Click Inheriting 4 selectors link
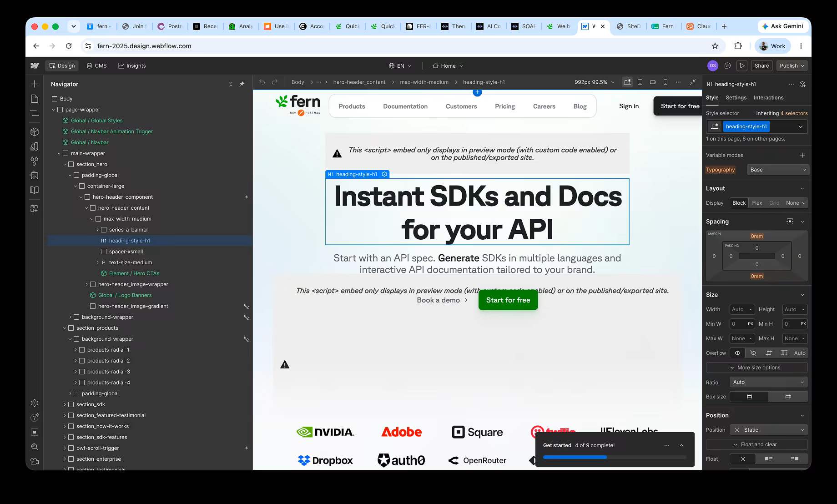This screenshot has width=837, height=504. [782, 113]
